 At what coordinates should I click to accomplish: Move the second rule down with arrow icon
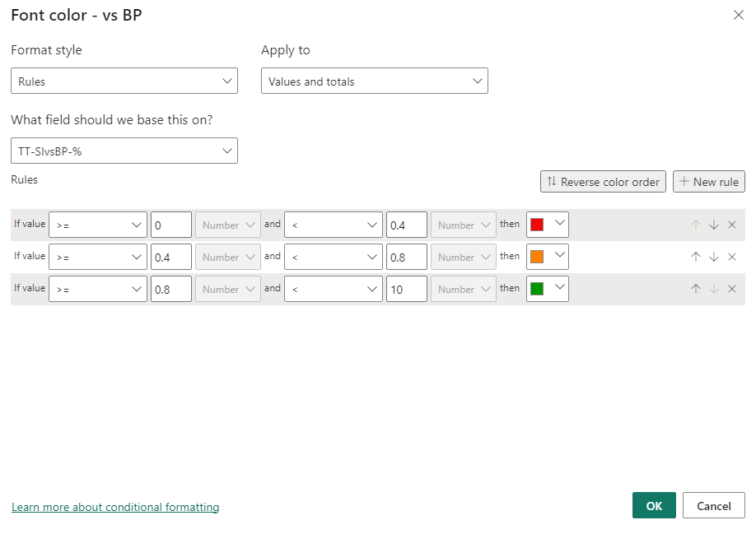[714, 258]
